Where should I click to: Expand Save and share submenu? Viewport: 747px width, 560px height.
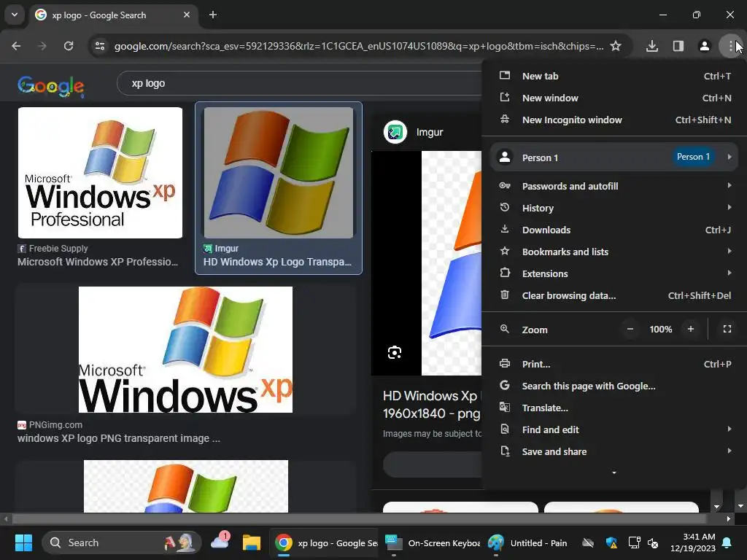(x=614, y=452)
